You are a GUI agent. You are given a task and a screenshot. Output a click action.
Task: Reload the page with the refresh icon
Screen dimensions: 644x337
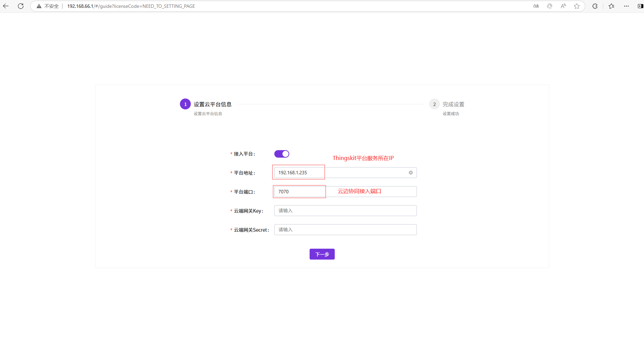click(x=21, y=6)
